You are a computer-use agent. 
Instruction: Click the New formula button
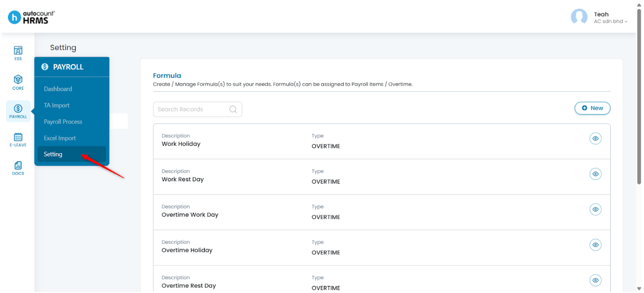[592, 108]
